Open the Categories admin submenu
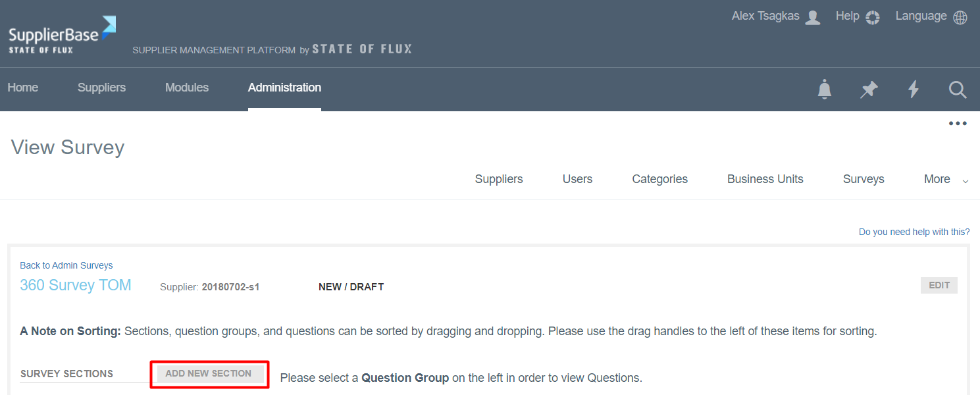 click(659, 179)
